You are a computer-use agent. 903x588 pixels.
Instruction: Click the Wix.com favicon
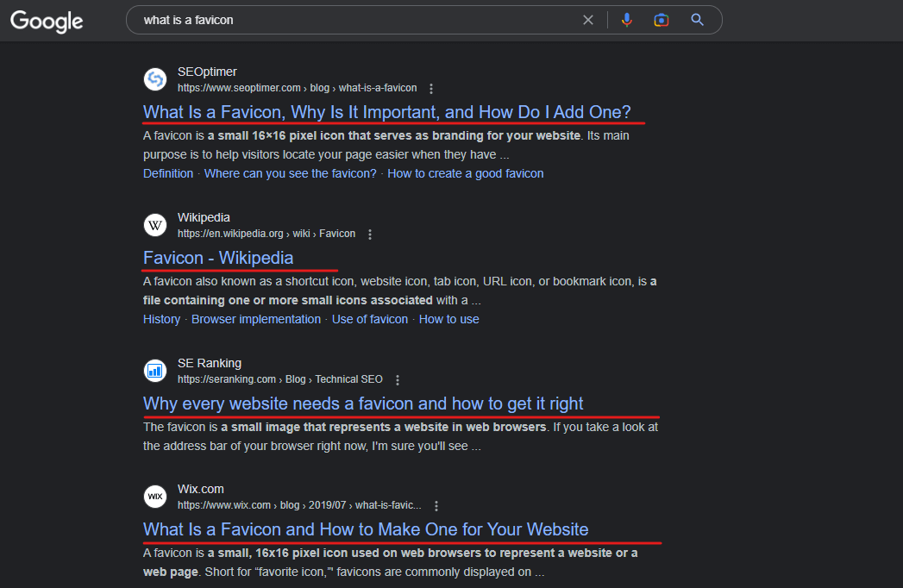click(x=155, y=497)
